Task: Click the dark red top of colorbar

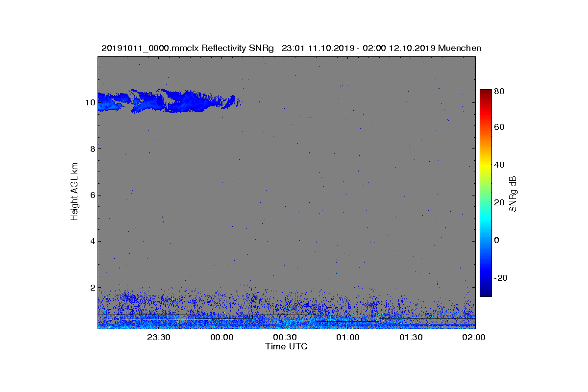Action: click(x=486, y=93)
